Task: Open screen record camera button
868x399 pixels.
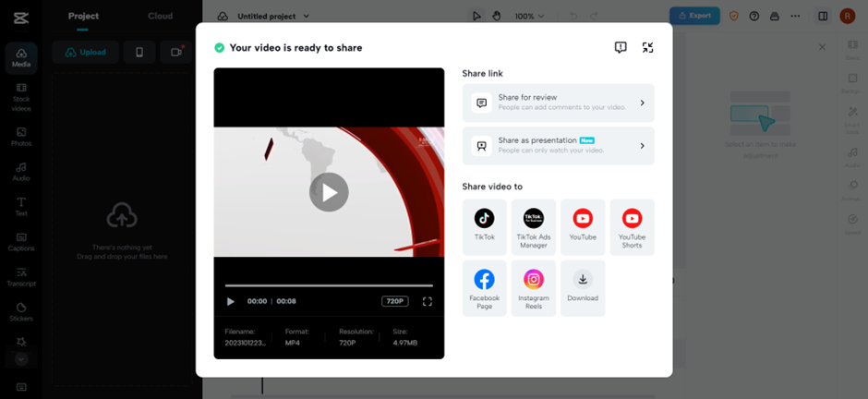Action: [x=176, y=52]
